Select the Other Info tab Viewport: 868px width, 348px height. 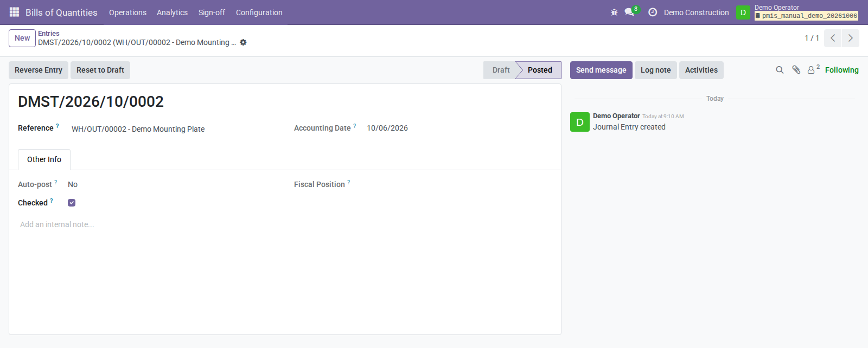point(44,159)
